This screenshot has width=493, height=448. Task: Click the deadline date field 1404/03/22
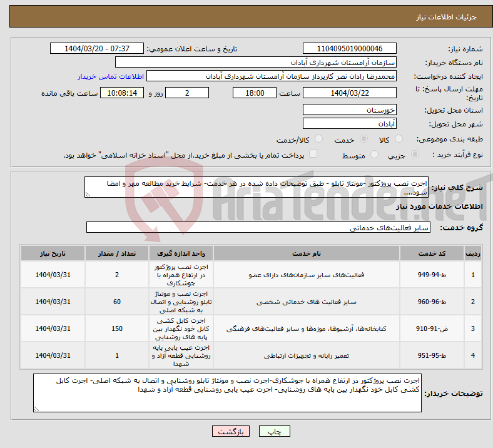coord(349,93)
